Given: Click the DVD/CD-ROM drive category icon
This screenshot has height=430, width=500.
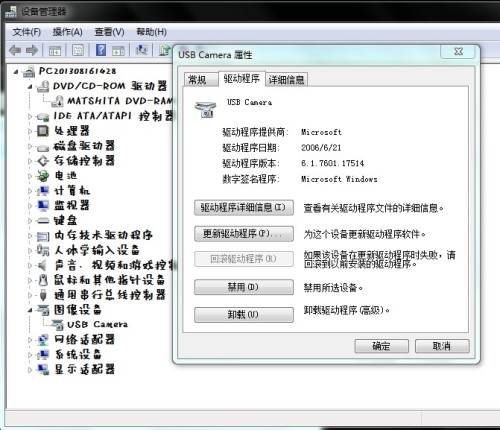Looking at the screenshot, I should coord(43,87).
